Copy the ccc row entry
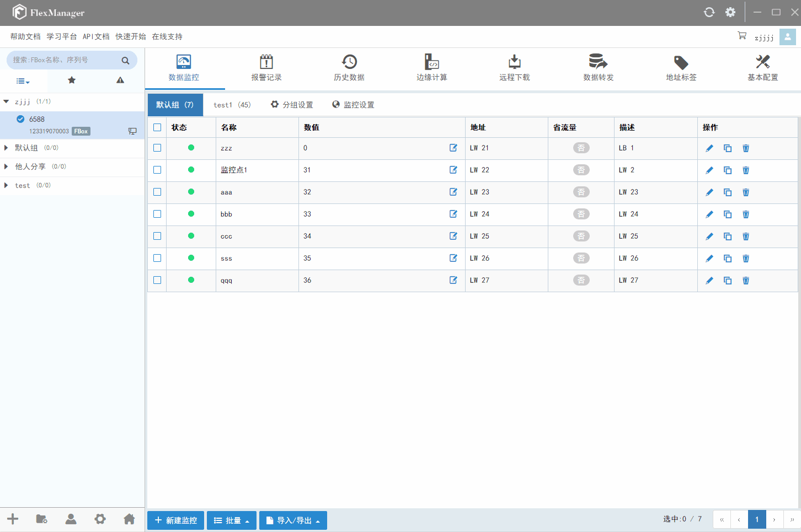The height and width of the screenshot is (532, 801). point(728,237)
